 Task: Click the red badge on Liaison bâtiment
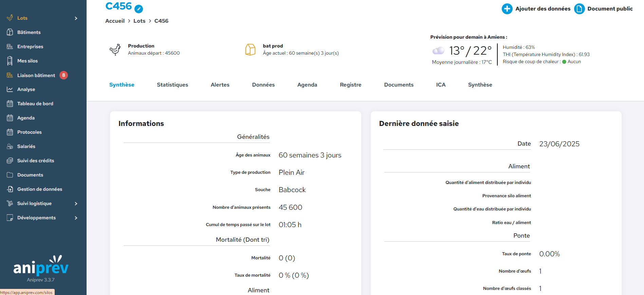click(63, 75)
